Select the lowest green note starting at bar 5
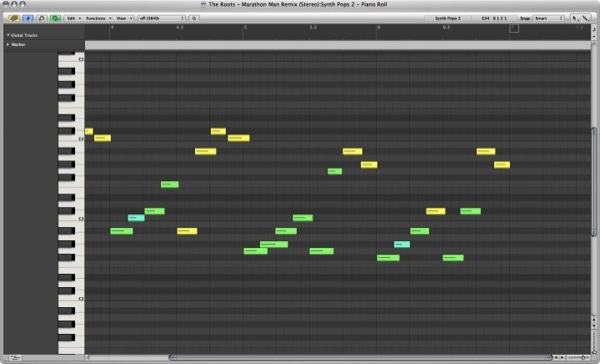 click(x=256, y=251)
